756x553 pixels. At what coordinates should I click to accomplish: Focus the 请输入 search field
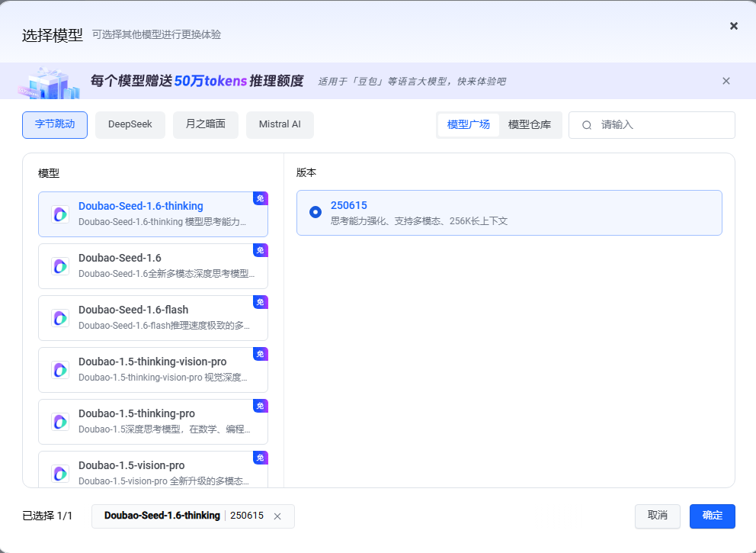[x=652, y=125]
